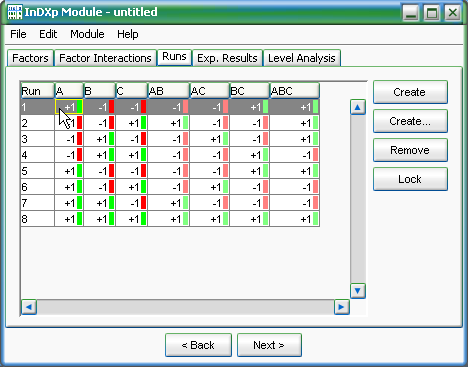
Task: Switch to the Factor Interactions tab
Action: [105, 58]
